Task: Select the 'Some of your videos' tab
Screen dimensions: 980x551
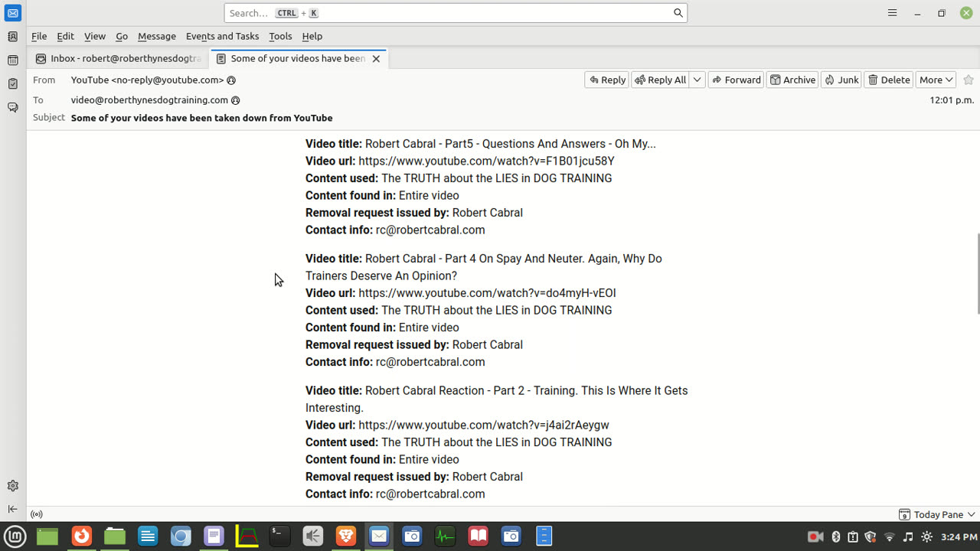Action: tap(298, 59)
